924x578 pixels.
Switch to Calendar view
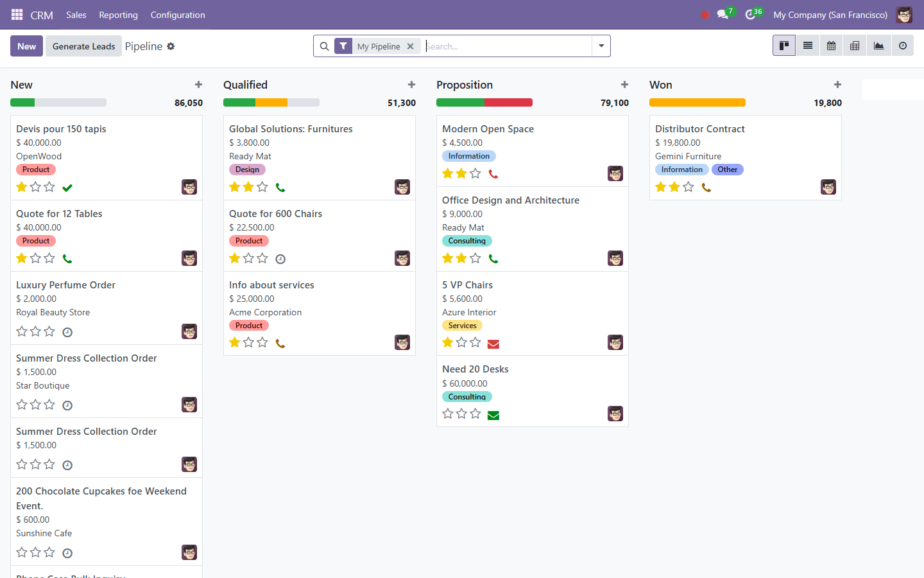[x=831, y=46]
